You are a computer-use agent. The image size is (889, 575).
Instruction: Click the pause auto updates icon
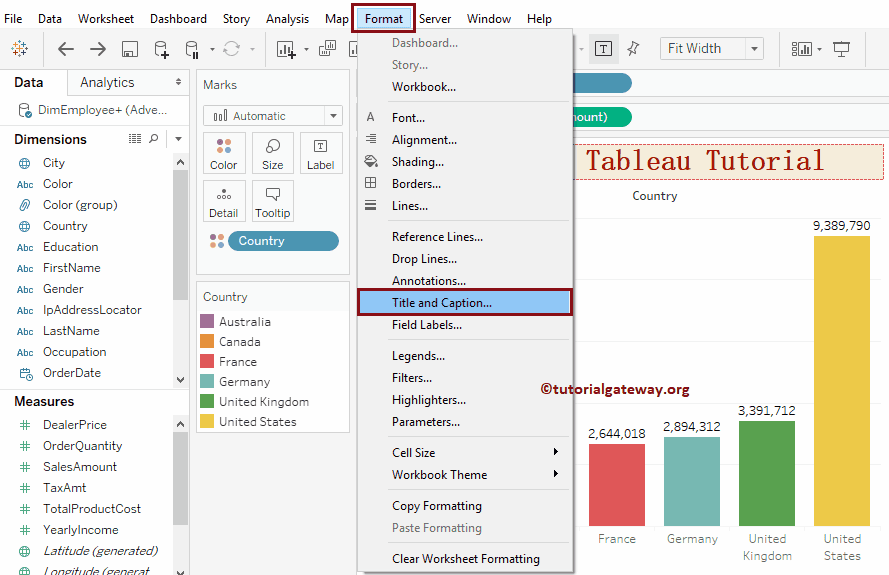click(192, 49)
